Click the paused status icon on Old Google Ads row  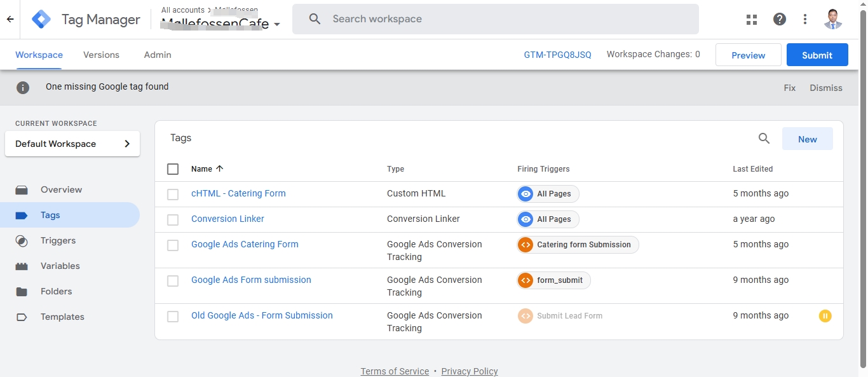(x=825, y=316)
